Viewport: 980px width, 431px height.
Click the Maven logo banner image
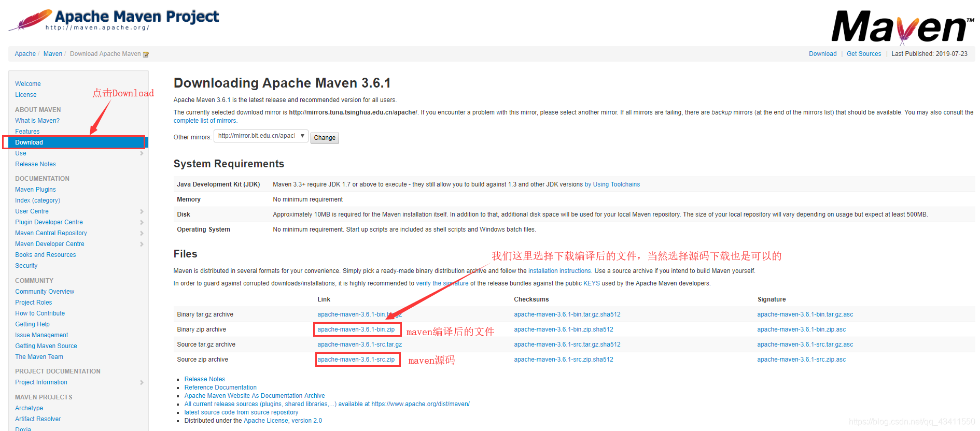pos(903,27)
